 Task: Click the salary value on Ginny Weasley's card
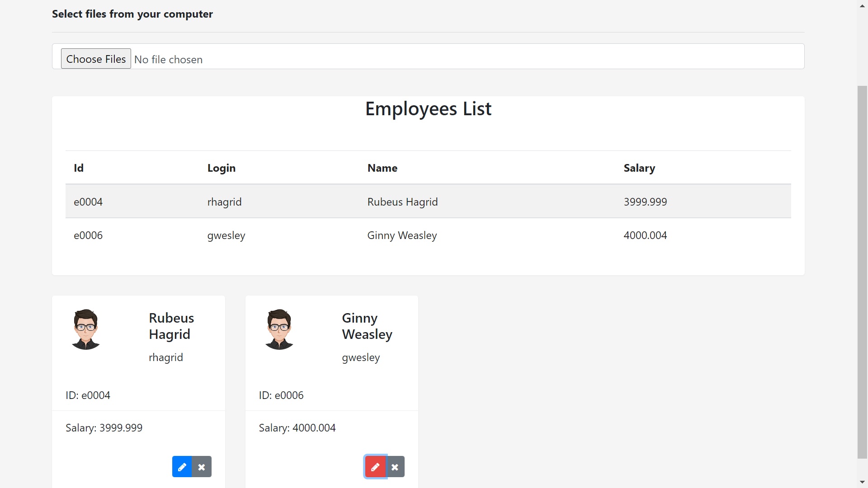point(297,427)
